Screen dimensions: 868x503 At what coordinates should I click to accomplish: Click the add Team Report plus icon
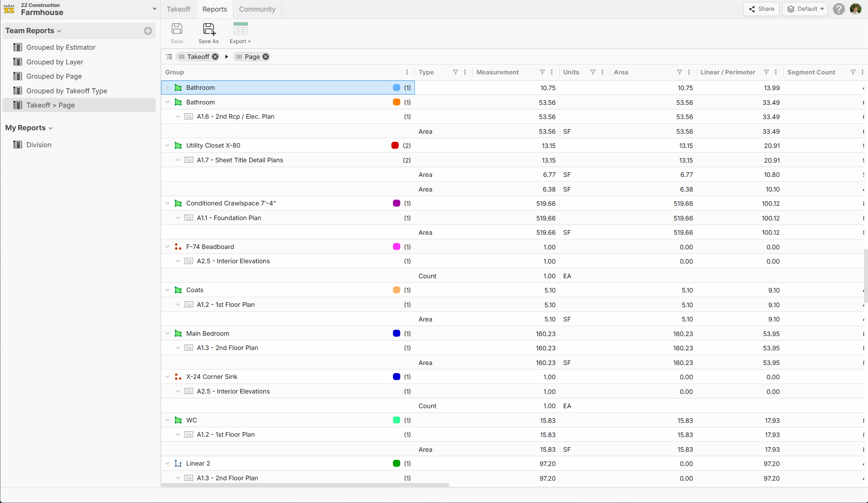[148, 31]
